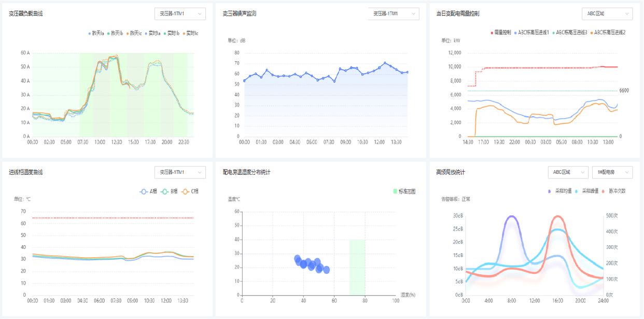Toggle the 需量控制 legend series
Image resolution: width=644 pixels, height=319 pixels.
pos(501,32)
